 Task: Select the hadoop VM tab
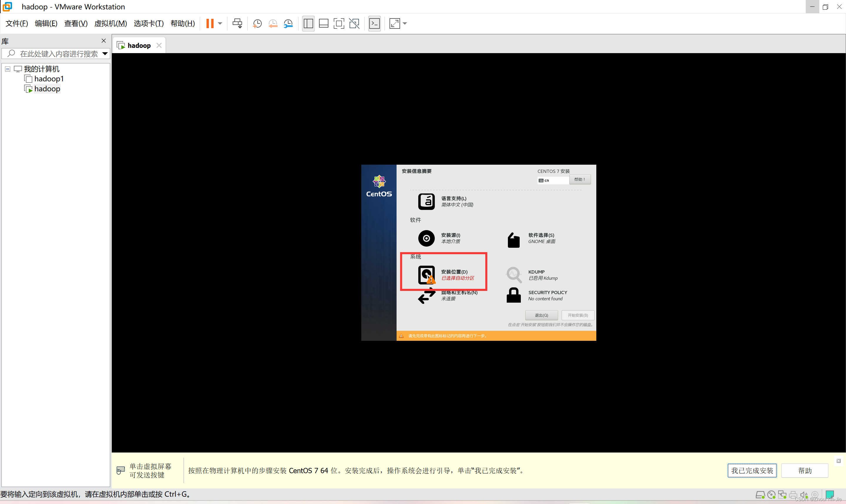point(139,45)
